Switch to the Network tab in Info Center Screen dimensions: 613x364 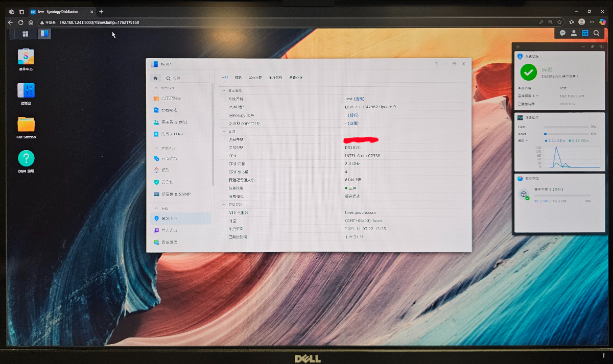[x=238, y=78]
